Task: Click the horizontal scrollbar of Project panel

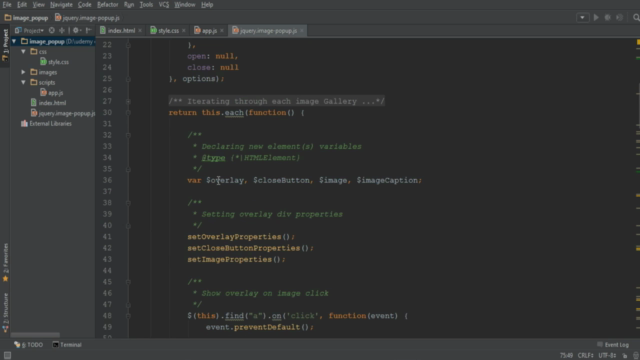Action: tap(35, 335)
